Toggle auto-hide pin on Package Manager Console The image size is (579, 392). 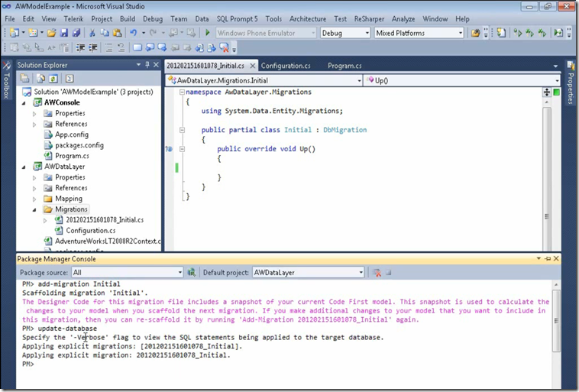click(x=548, y=258)
